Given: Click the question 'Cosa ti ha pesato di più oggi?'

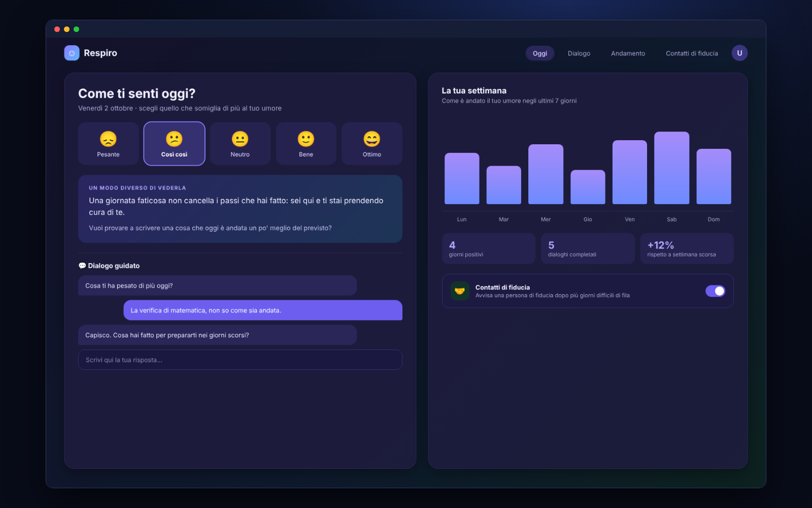Looking at the screenshot, I should (217, 285).
